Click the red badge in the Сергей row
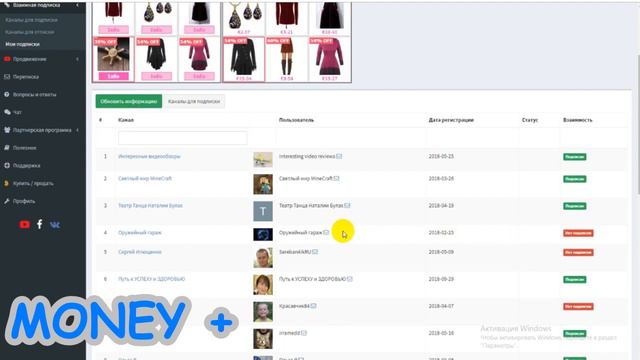This screenshot has height=360, width=640. [578, 252]
